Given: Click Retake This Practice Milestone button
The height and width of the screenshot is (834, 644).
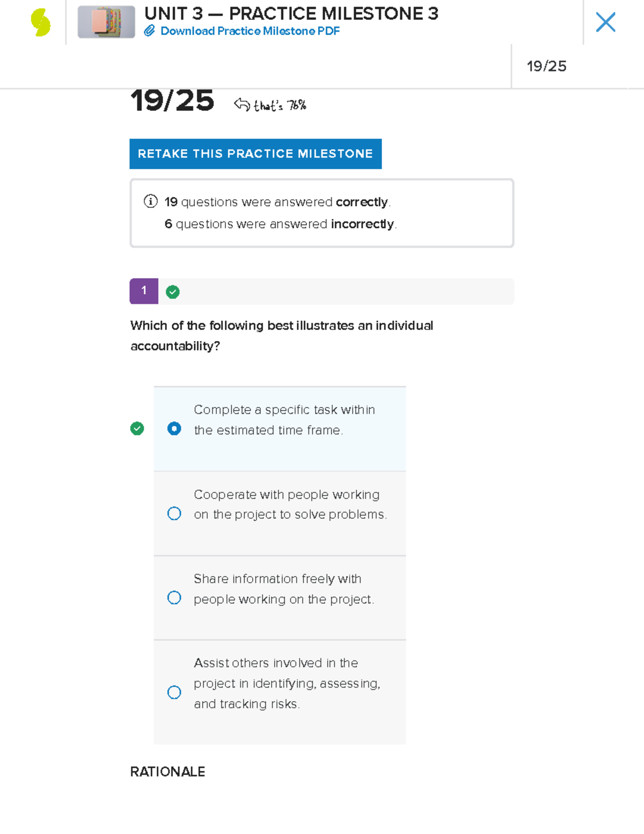Looking at the screenshot, I should (x=255, y=154).
